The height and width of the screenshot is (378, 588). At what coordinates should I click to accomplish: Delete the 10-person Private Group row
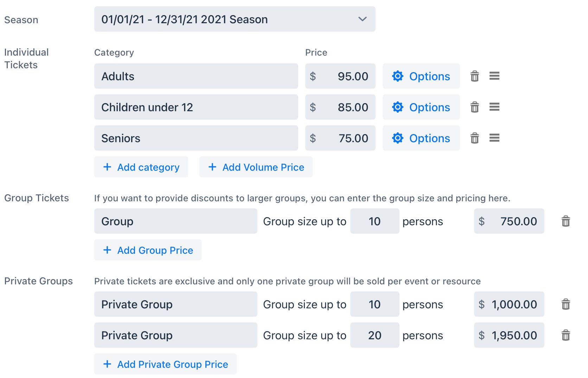tap(565, 304)
